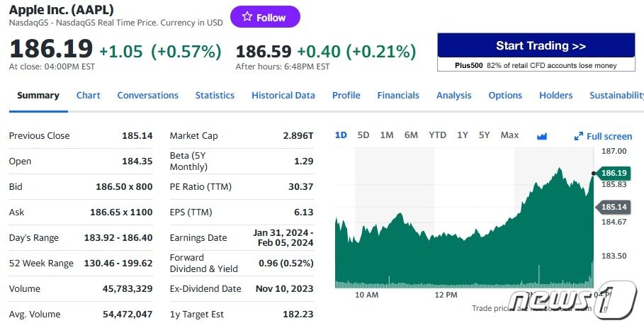Open the Options tab

pos(505,95)
